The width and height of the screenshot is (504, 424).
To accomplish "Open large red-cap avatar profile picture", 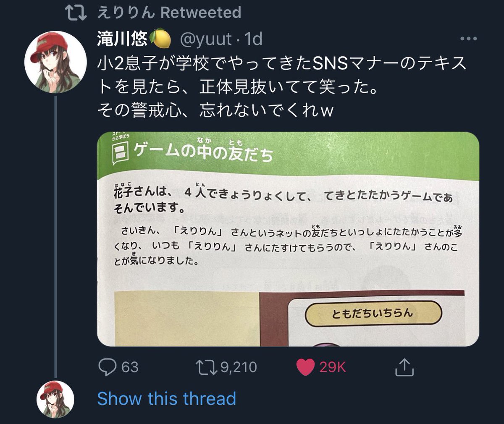I will pyautogui.click(x=55, y=62).
